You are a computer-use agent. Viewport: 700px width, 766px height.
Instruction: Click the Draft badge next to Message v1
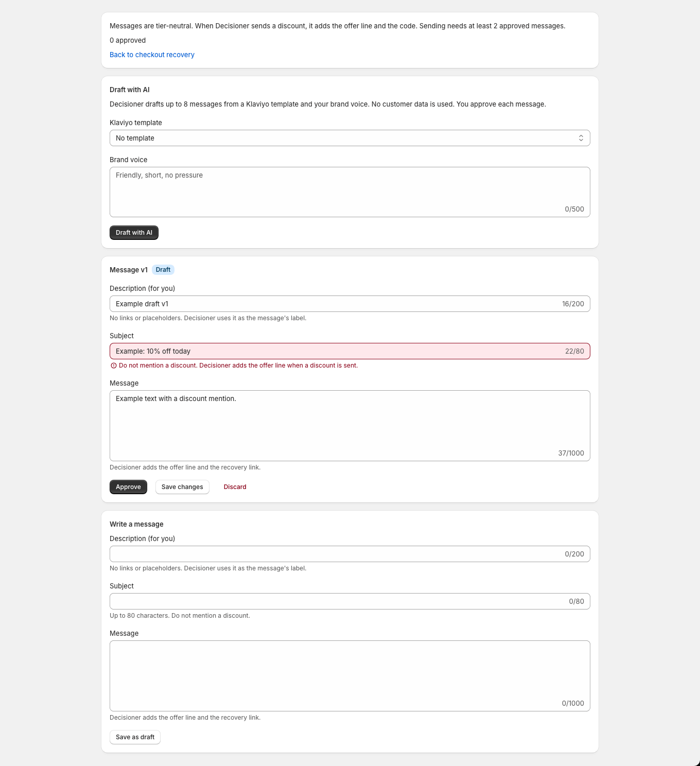tap(163, 270)
